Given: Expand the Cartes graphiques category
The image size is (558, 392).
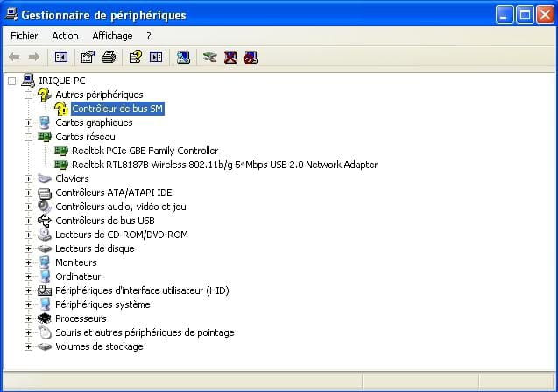Looking at the screenshot, I should click(x=28, y=122).
